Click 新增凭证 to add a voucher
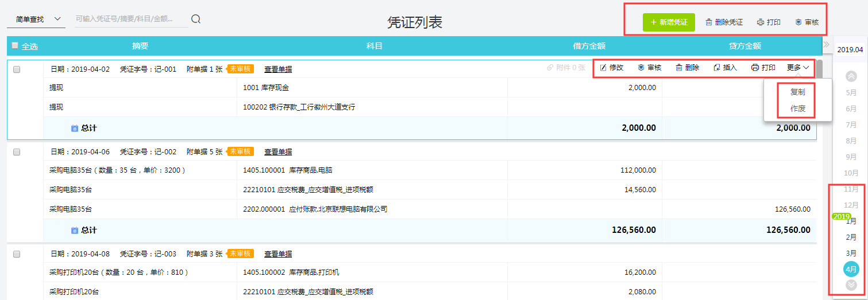 coord(669,22)
